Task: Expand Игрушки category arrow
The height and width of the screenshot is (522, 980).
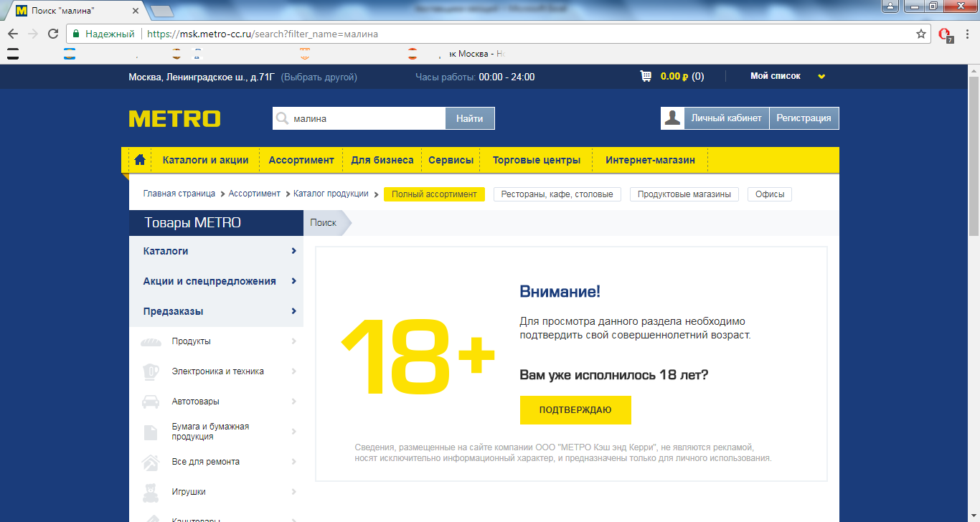Action: point(294,492)
